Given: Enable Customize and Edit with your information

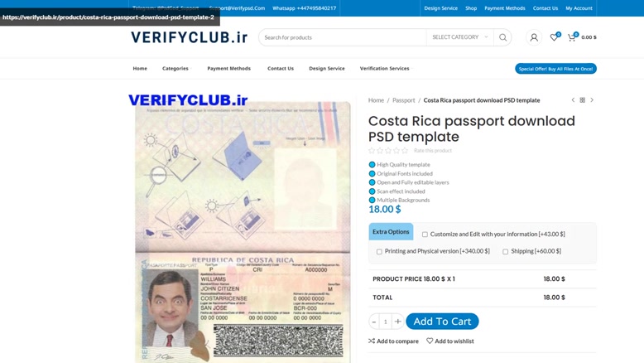Looking at the screenshot, I should point(425,235).
